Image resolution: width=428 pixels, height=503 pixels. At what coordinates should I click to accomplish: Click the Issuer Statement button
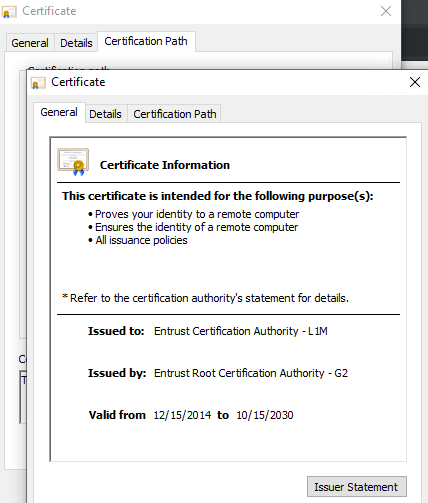point(356,487)
